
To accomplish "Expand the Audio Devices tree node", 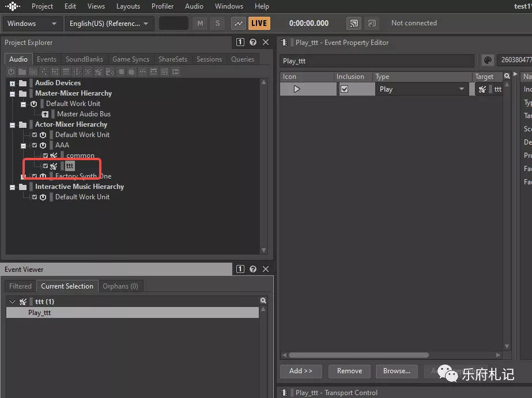I will 13,84.
